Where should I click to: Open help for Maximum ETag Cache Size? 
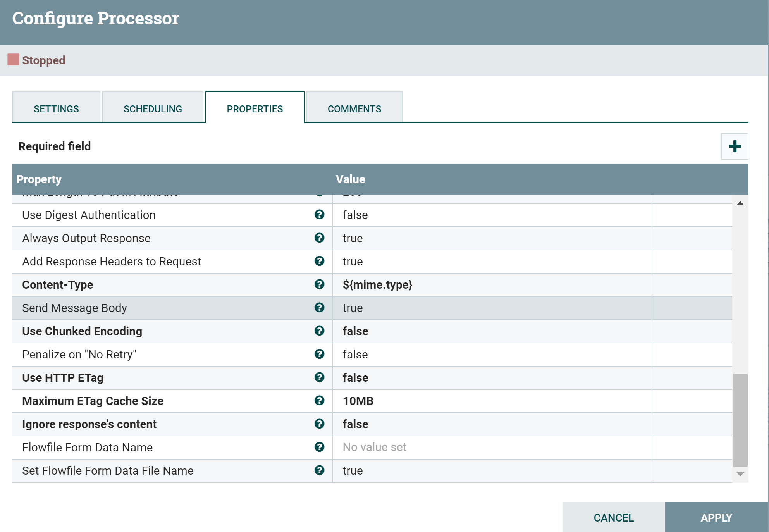tap(319, 401)
